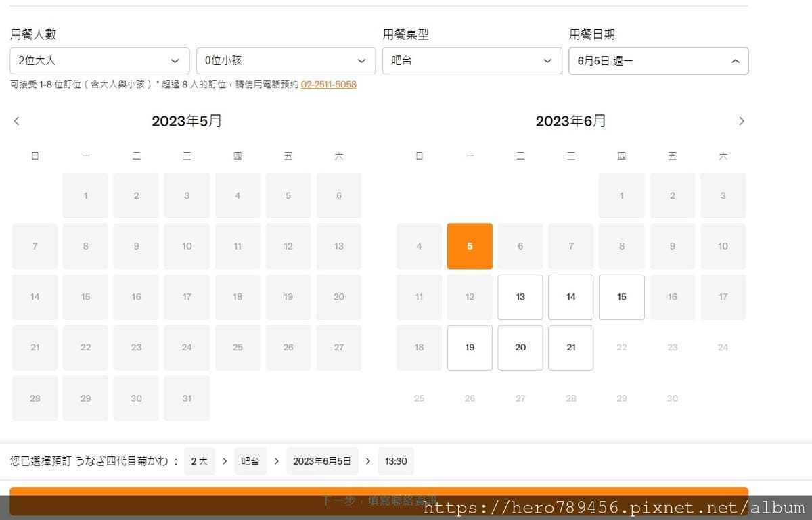Select June 15 on the calendar
The image size is (812, 520).
[622, 297]
